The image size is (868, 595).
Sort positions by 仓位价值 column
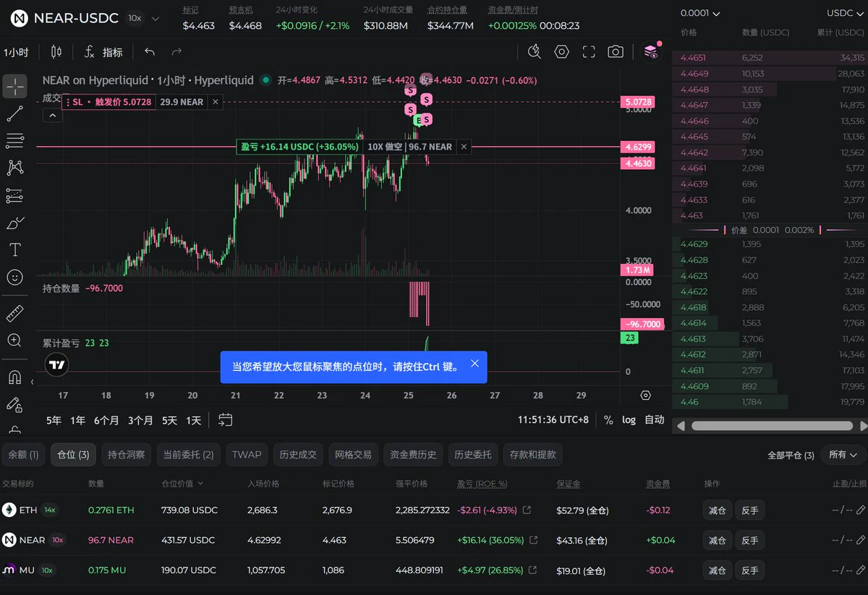[182, 484]
